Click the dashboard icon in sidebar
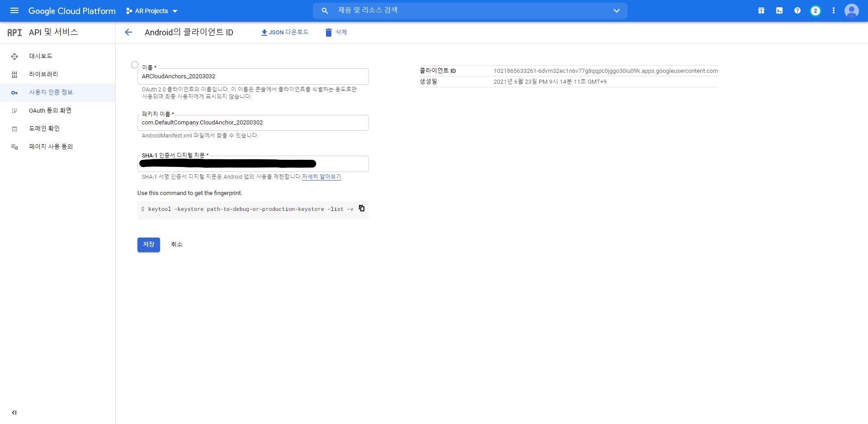The height and width of the screenshot is (424, 868). tap(14, 57)
